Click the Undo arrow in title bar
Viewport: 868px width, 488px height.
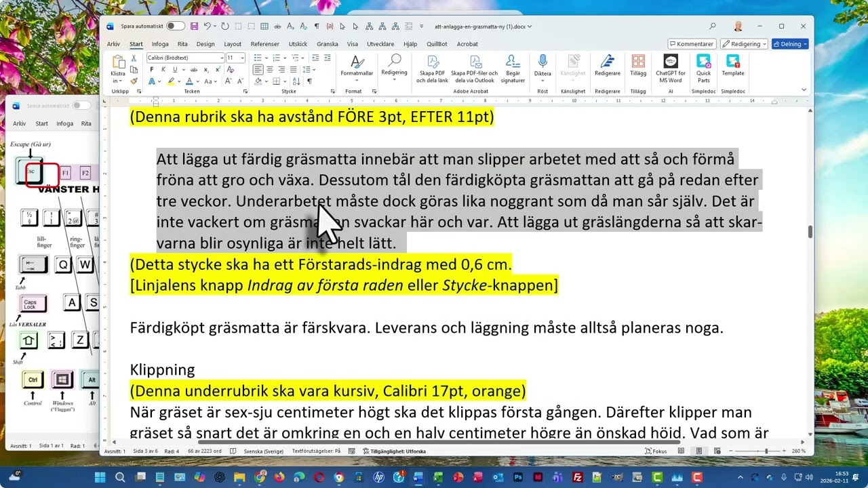point(208,26)
